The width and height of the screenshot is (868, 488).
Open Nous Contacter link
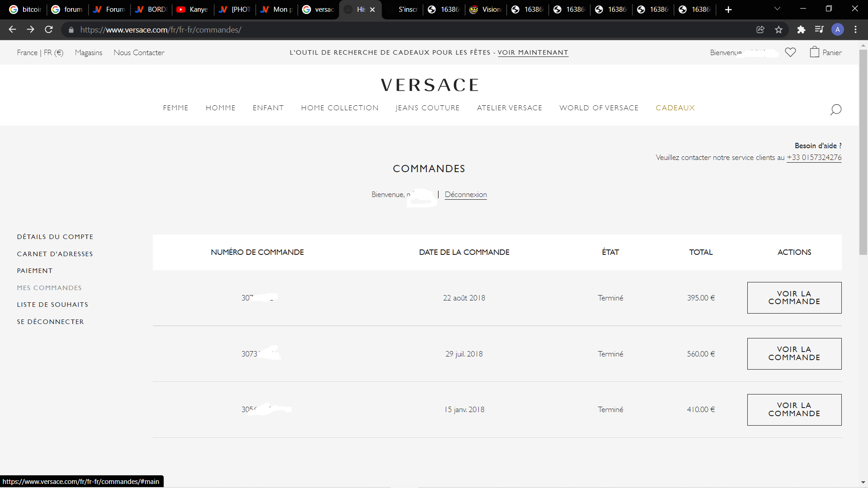pos(139,53)
